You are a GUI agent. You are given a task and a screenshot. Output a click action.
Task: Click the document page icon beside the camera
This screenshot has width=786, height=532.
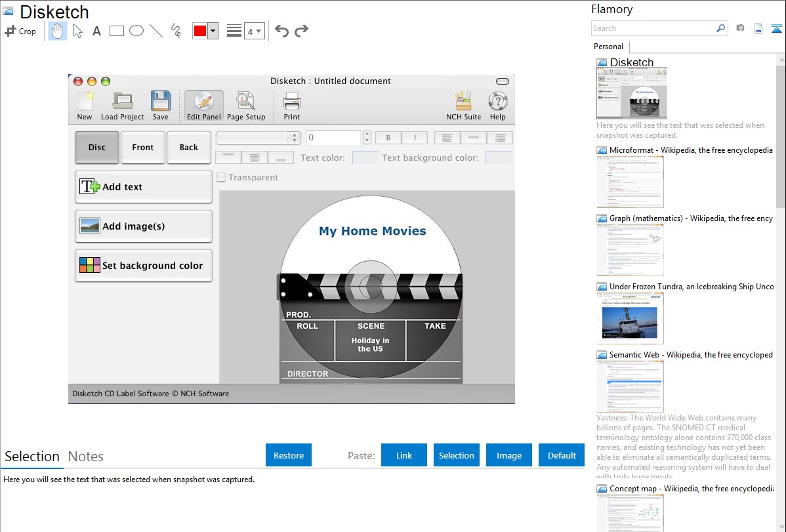pos(758,28)
